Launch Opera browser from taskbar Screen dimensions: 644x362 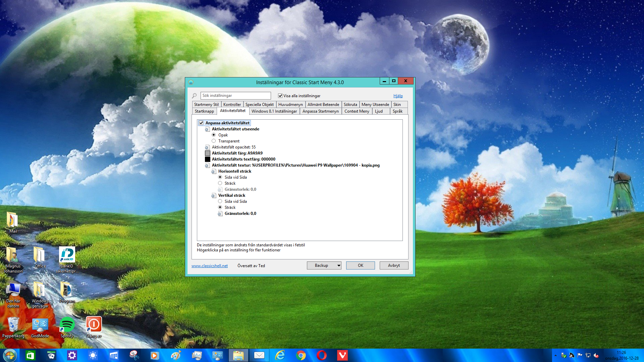[322, 355]
